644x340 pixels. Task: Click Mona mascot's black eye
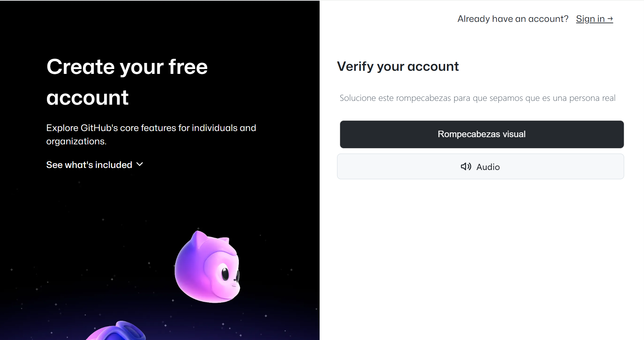click(x=225, y=274)
